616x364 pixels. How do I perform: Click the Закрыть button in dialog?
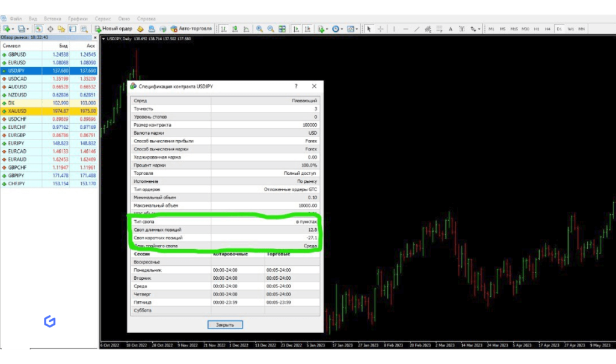[225, 325]
